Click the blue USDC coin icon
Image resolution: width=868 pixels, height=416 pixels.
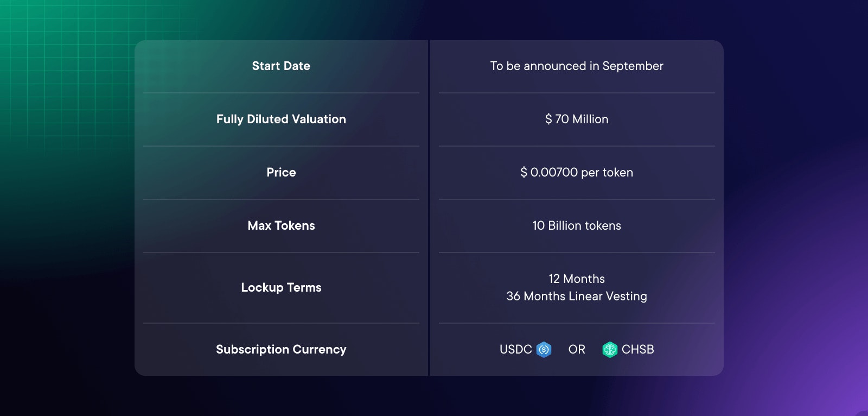click(x=544, y=349)
